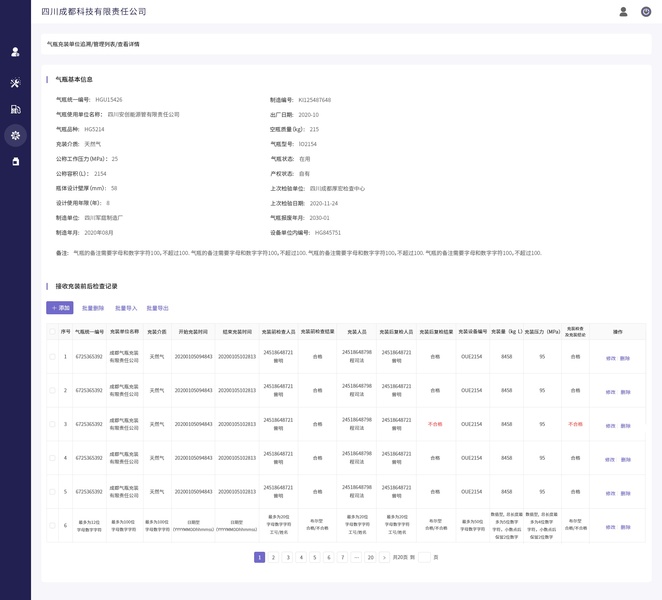The image size is (662, 600).
Task: Click 修改 edit link in row 1
Action: coord(610,358)
